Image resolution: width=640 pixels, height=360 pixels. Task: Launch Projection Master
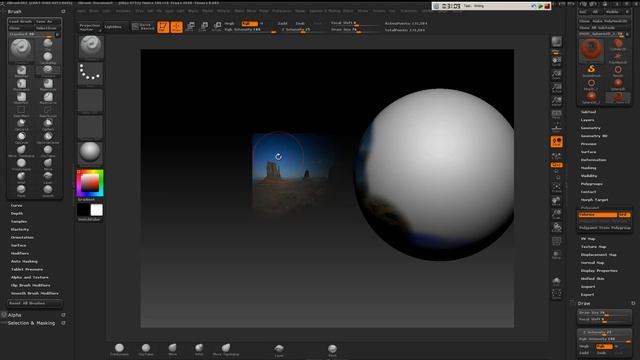[x=89, y=27]
